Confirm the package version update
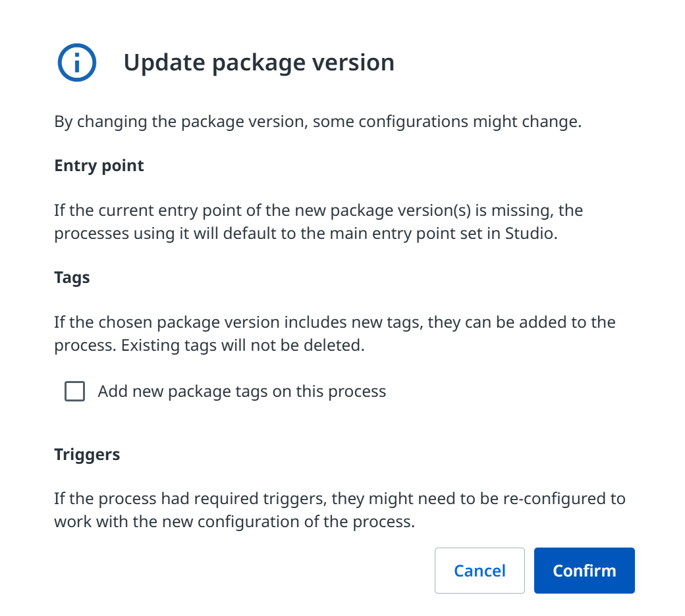The image size is (685, 616). 584,570
